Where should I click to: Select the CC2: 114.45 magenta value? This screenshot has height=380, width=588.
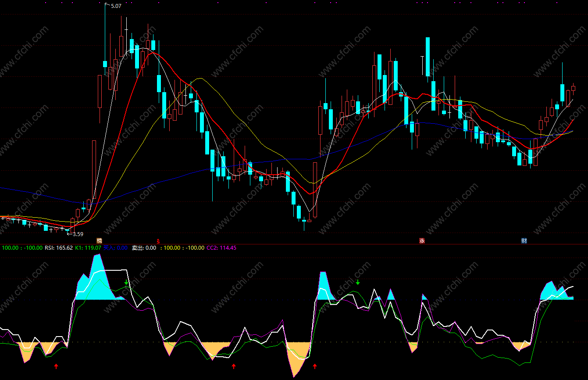click(x=221, y=248)
